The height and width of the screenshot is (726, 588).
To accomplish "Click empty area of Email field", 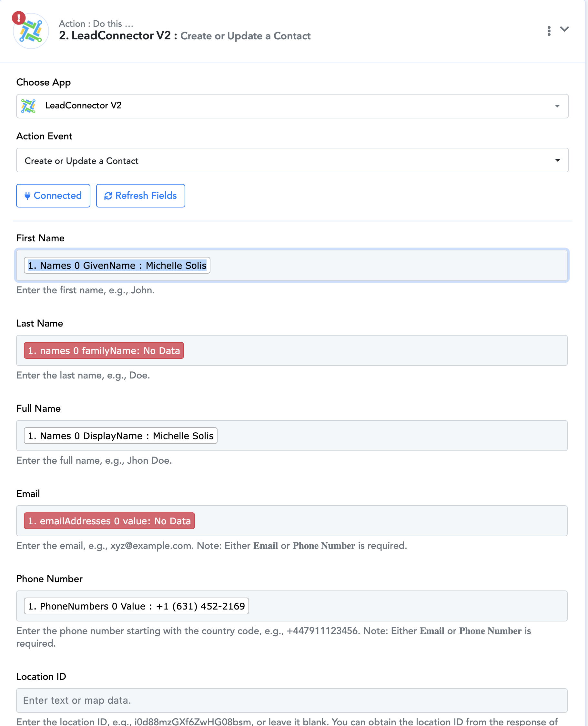I will [372, 521].
